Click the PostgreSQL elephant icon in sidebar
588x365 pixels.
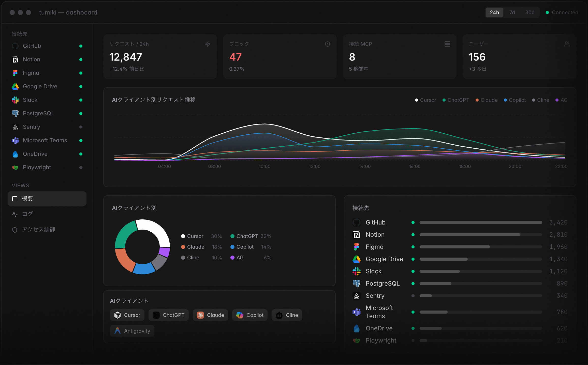coord(15,114)
